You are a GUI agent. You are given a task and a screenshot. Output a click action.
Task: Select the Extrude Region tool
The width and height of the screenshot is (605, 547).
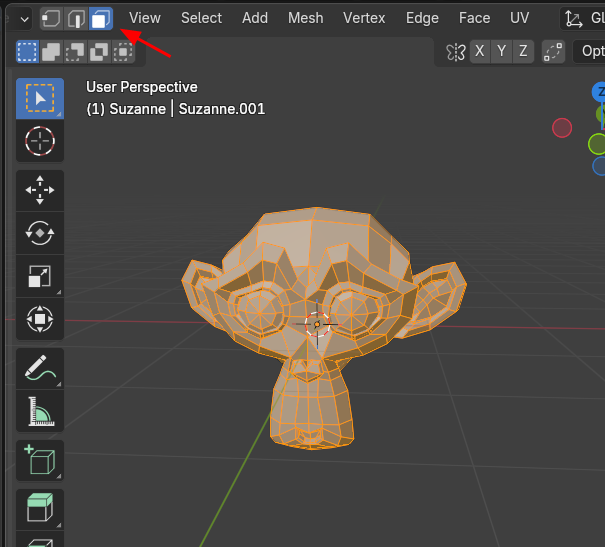point(40,509)
